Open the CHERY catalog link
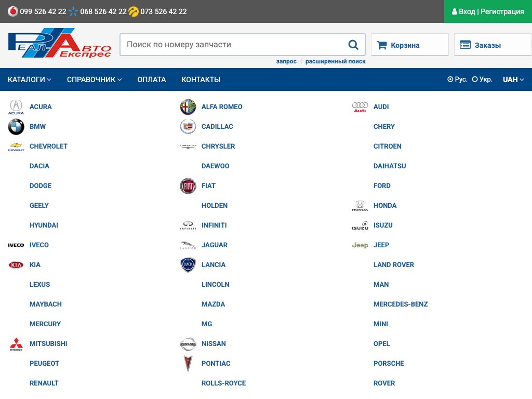 coord(384,127)
